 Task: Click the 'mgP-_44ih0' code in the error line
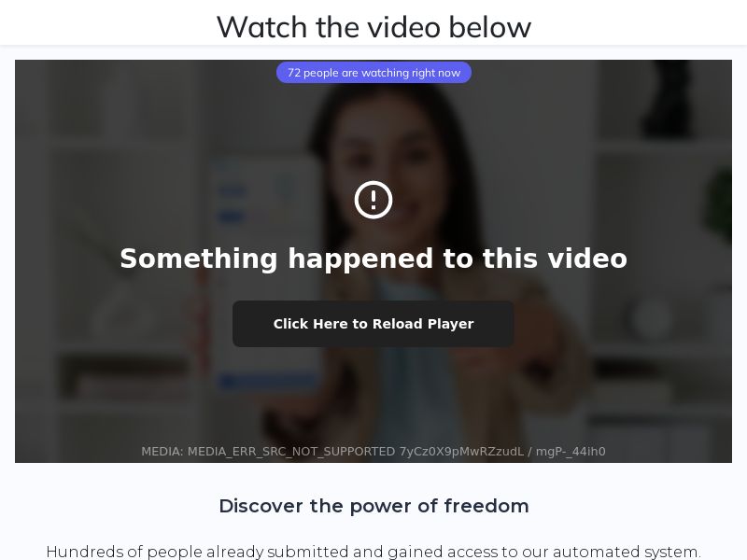[571, 452]
